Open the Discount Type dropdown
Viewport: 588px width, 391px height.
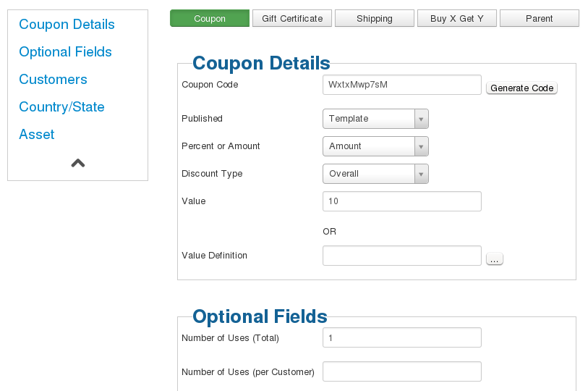point(375,174)
